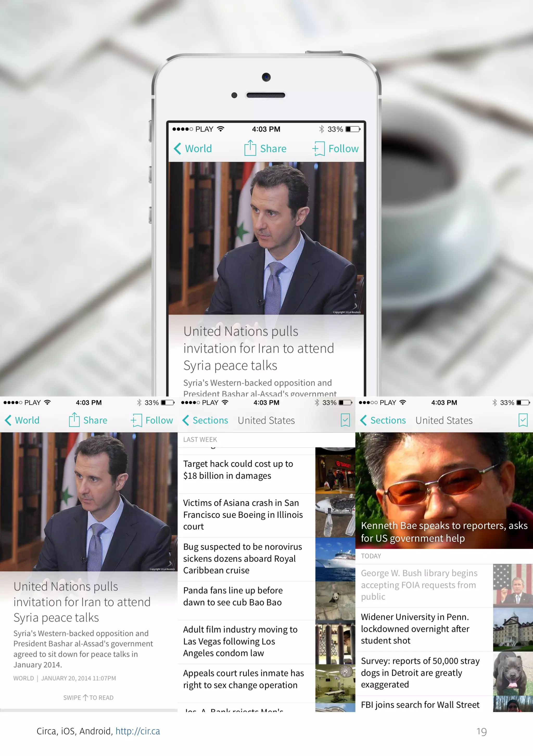Tap the World back button in the bottom-left screenshot
This screenshot has width=533, height=756.
click(22, 420)
